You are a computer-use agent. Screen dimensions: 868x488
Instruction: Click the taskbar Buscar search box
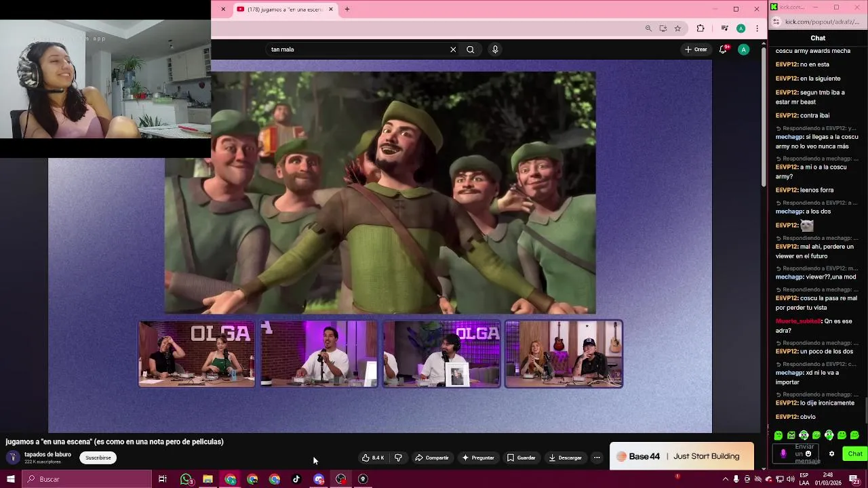click(x=87, y=479)
